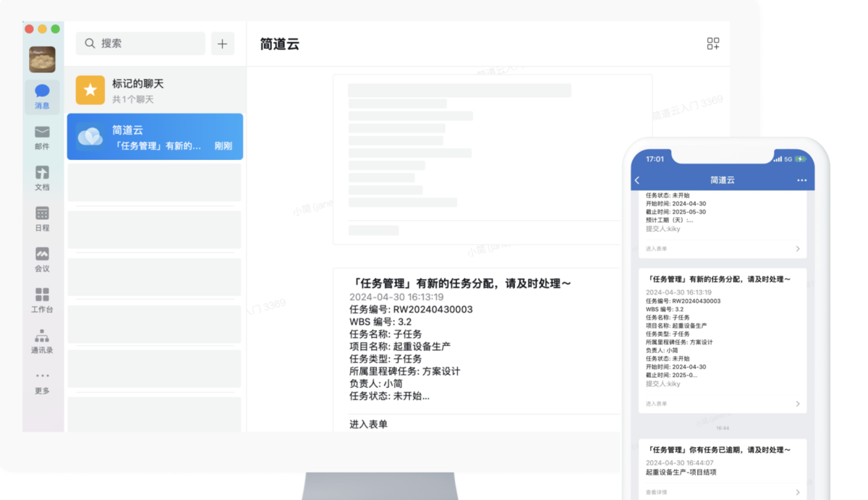Image resolution: width=868 pixels, height=500 pixels.
Task: Tap the three-dots menu in phone header
Action: (x=801, y=180)
